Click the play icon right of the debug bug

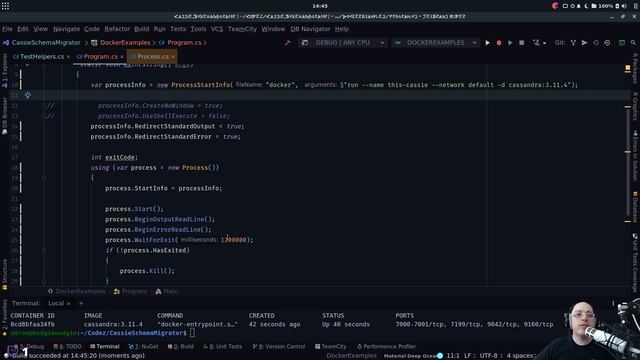click(510, 42)
